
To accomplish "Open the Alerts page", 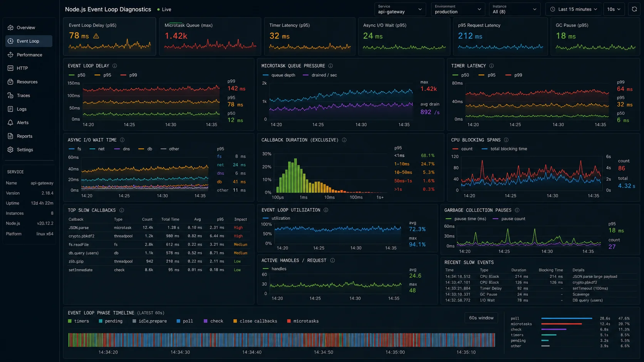I will pos(29,123).
